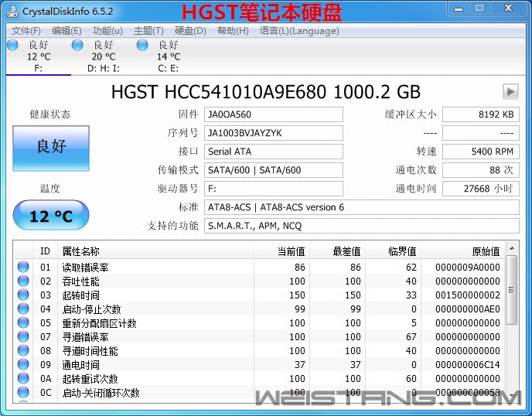Click the attribute list vertical scrollbar
Screen dimensions: 532x416
coord(511,325)
